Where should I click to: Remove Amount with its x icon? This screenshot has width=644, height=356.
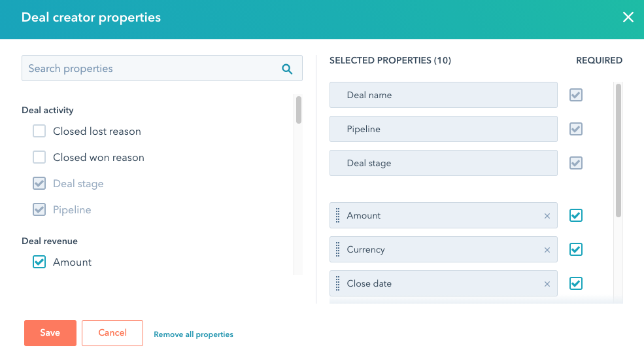[x=547, y=216]
